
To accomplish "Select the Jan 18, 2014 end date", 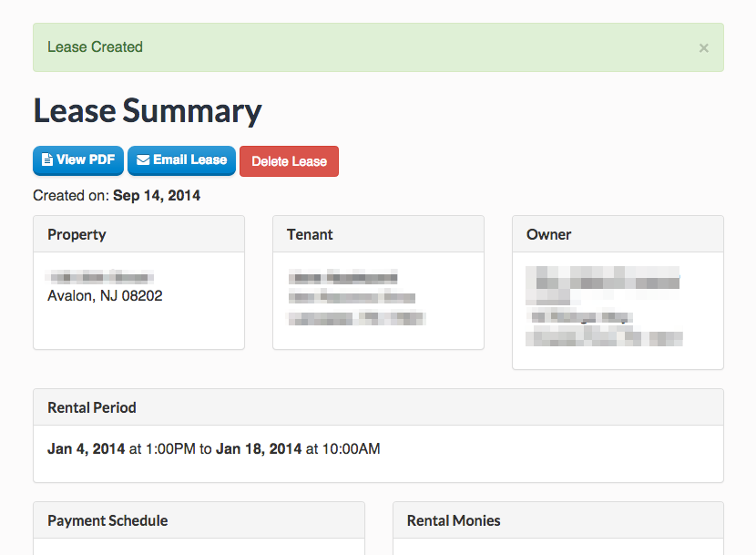I will [x=259, y=448].
